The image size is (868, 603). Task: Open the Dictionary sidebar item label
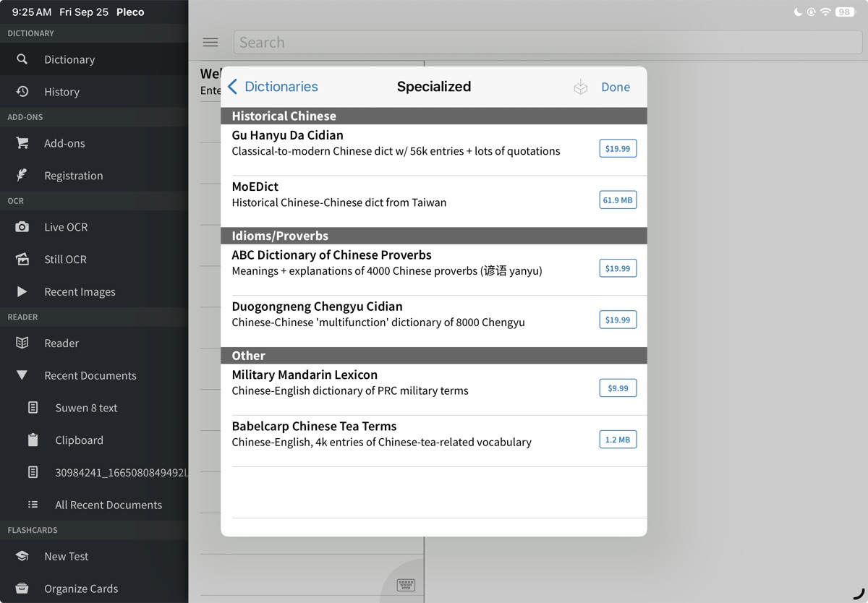pos(69,59)
